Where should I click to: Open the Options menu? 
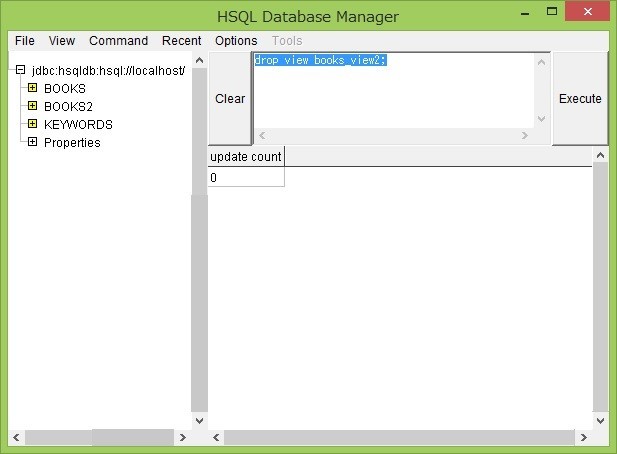[236, 41]
